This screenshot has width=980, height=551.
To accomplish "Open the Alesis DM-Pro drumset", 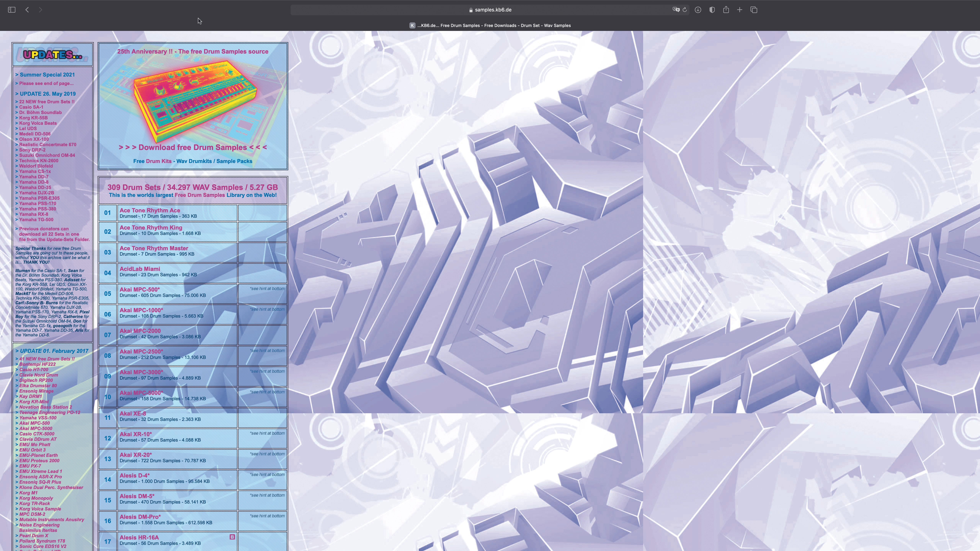I will [140, 517].
